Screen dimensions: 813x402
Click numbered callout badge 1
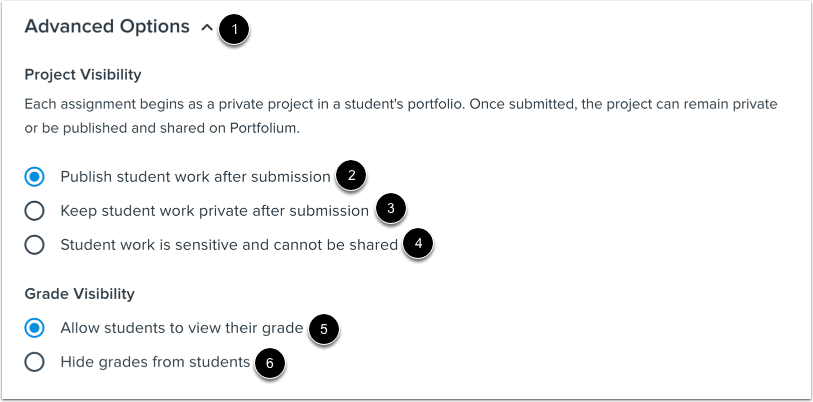point(234,29)
